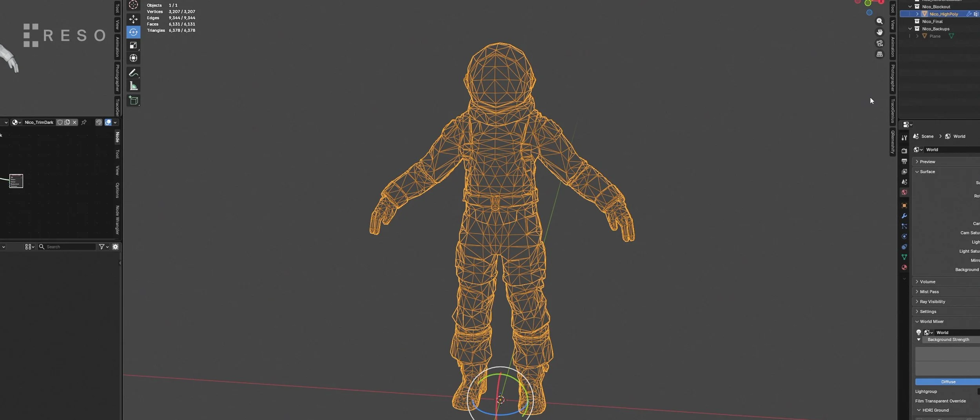Click the viewport zoom magnifier icon
This screenshot has height=420, width=980.
[880, 21]
